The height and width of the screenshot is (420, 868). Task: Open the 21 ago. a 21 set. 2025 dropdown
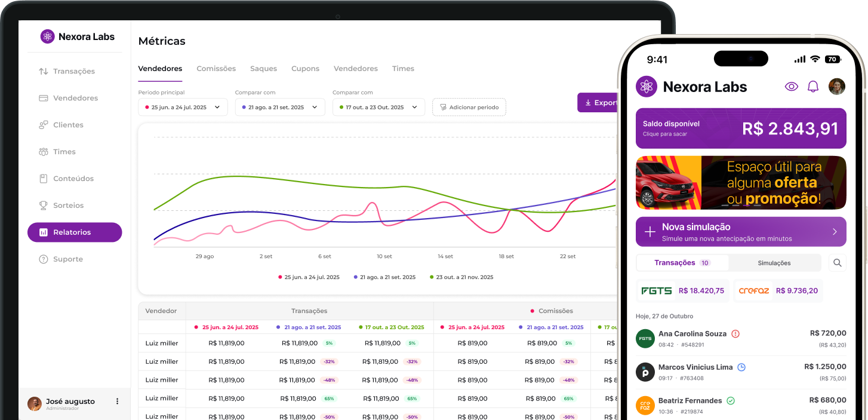pos(280,107)
